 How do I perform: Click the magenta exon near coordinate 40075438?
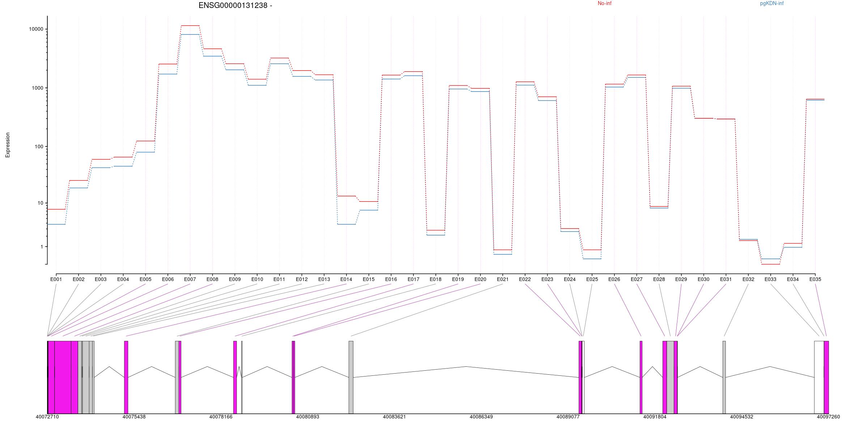tap(126, 377)
